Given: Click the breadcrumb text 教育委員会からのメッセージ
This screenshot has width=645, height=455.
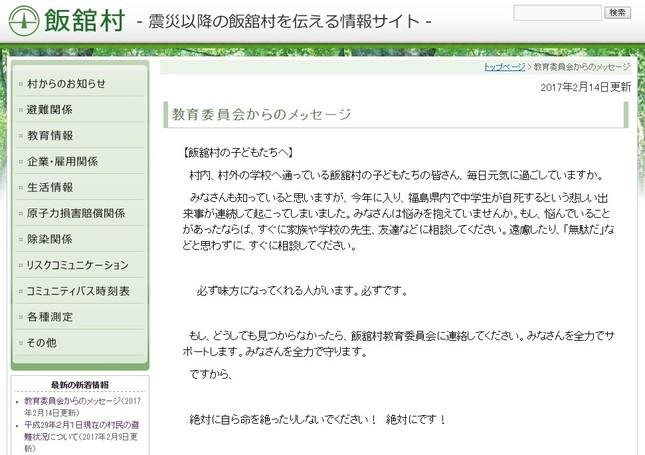Looking at the screenshot, I should 582,67.
